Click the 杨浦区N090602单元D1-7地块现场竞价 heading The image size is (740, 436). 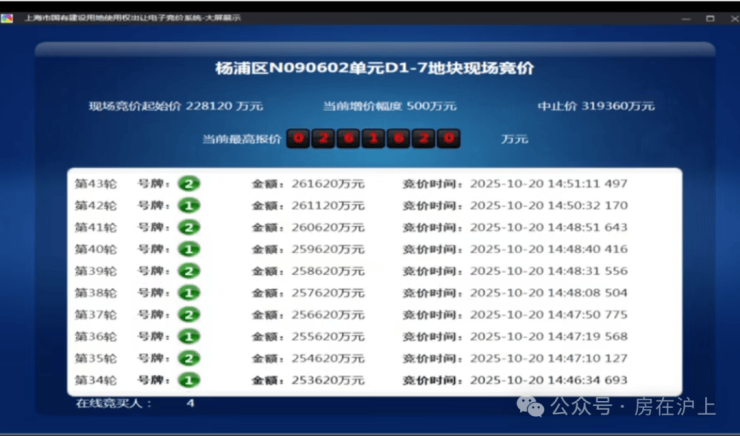[375, 69]
